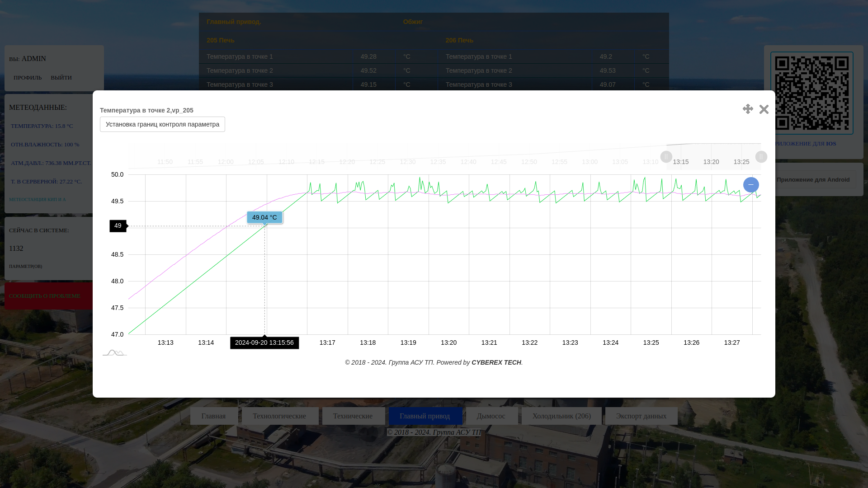The width and height of the screenshot is (868, 488).
Task: Click the right range selector handle
Action: [x=761, y=157]
